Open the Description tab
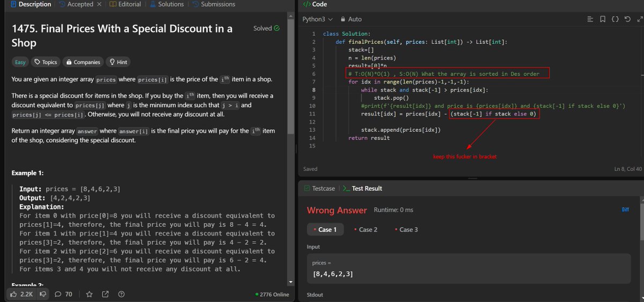644x302 pixels. 31,4
